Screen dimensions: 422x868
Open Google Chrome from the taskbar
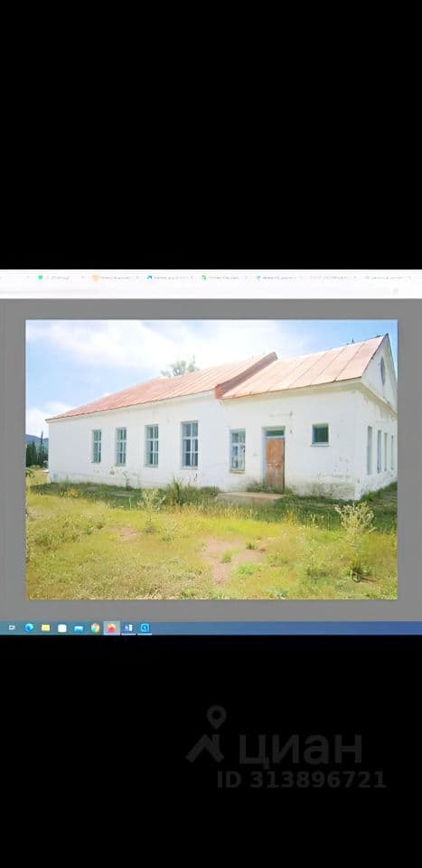coord(95,627)
